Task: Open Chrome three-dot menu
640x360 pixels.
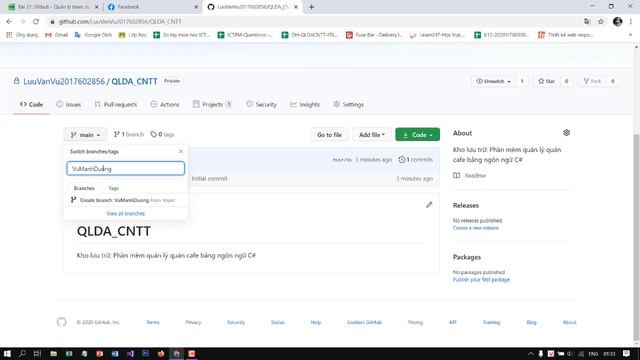Action: click(x=631, y=22)
